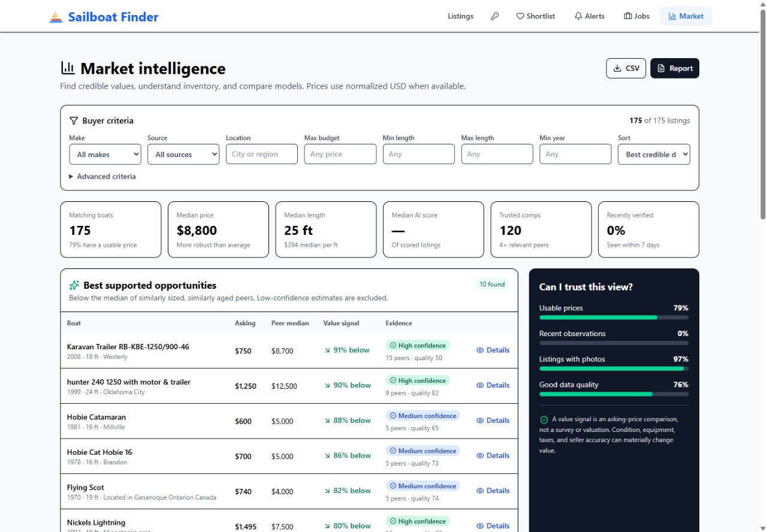Click the 'Hobie Catamaran' boat name
Image resolution: width=767 pixels, height=532 pixels.
[96, 417]
